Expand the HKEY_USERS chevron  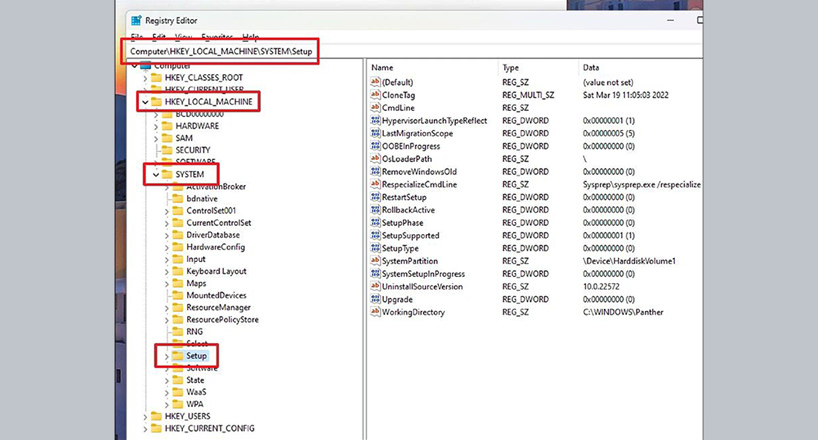point(145,417)
